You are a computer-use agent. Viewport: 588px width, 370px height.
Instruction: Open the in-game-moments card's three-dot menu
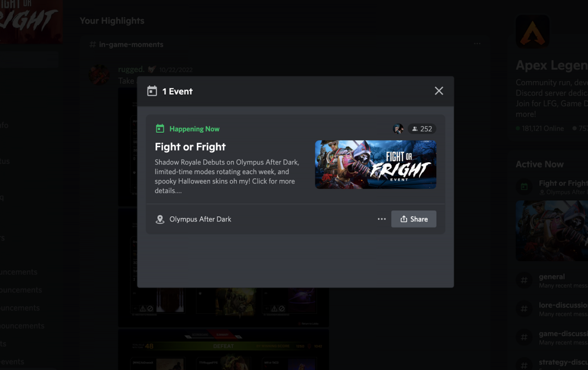click(x=477, y=44)
